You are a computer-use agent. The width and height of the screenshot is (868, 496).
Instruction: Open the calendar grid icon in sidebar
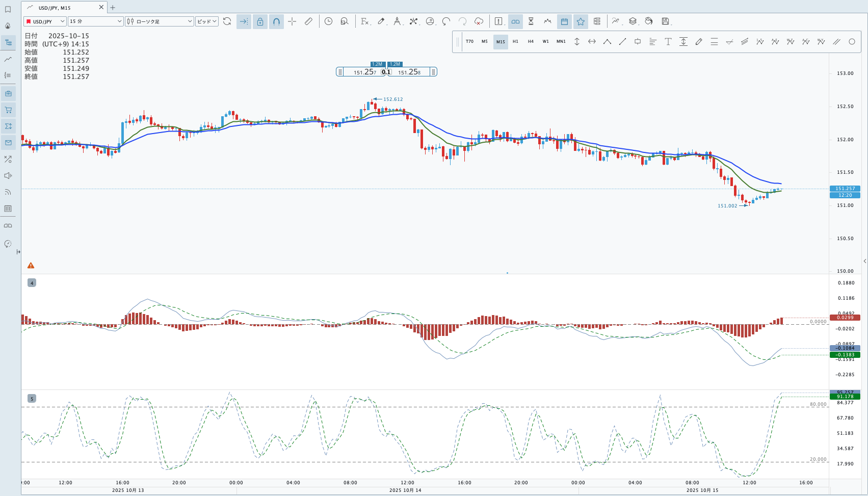[x=8, y=208]
